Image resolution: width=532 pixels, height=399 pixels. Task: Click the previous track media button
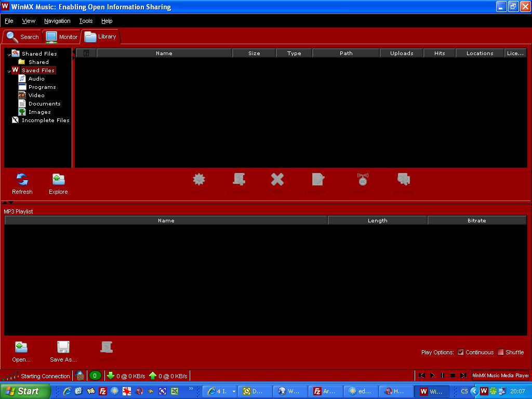[422, 375]
